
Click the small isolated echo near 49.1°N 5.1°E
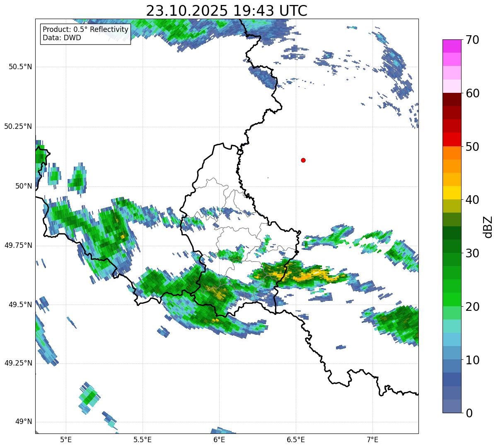89,398
